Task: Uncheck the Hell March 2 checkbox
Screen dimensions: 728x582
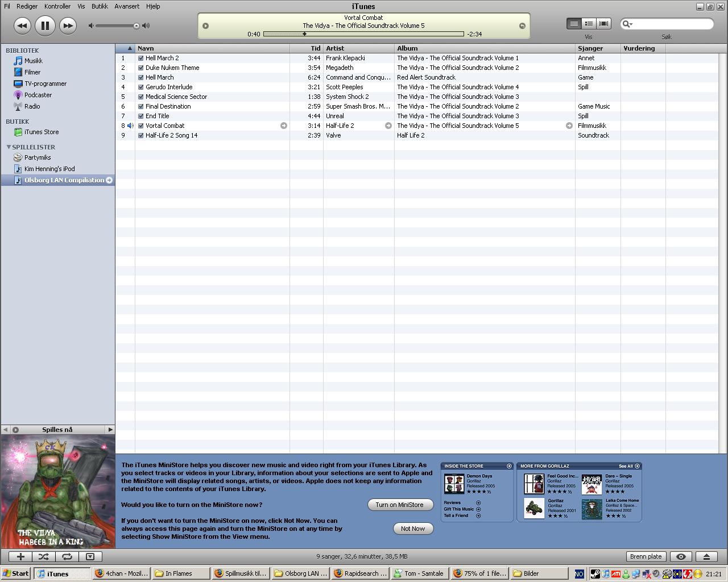Action: [x=140, y=58]
